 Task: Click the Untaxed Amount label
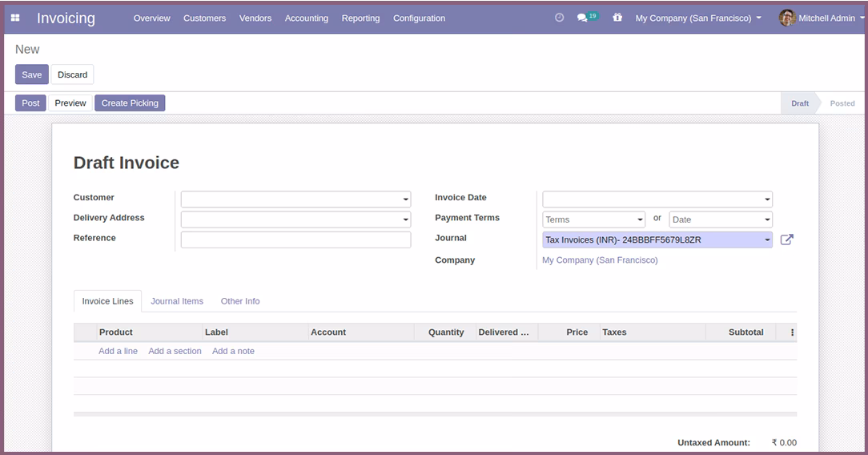point(713,443)
